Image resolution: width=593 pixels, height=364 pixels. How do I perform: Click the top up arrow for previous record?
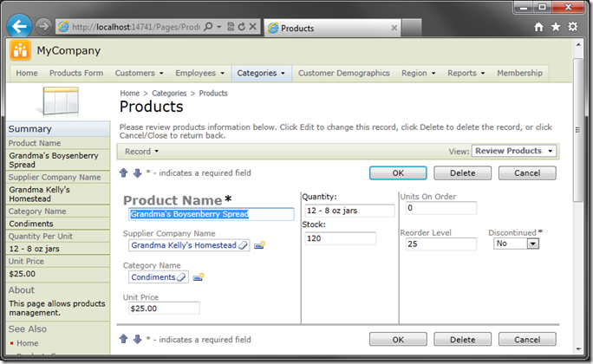(124, 172)
